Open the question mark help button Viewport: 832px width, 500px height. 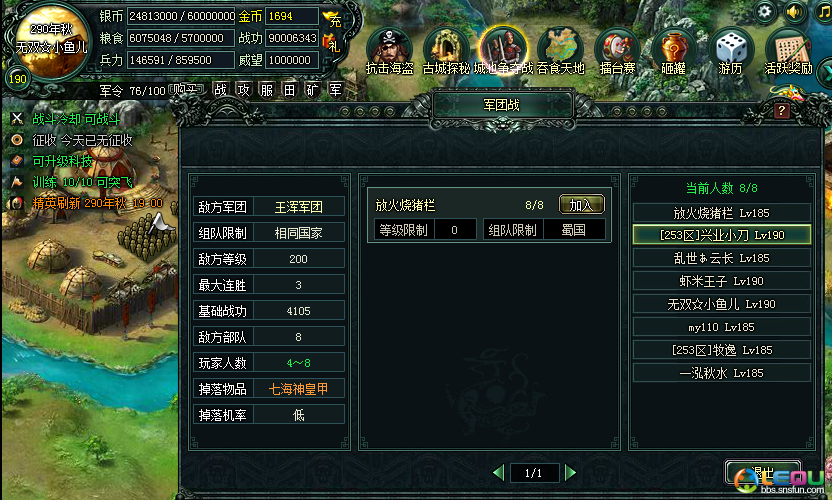tap(781, 110)
